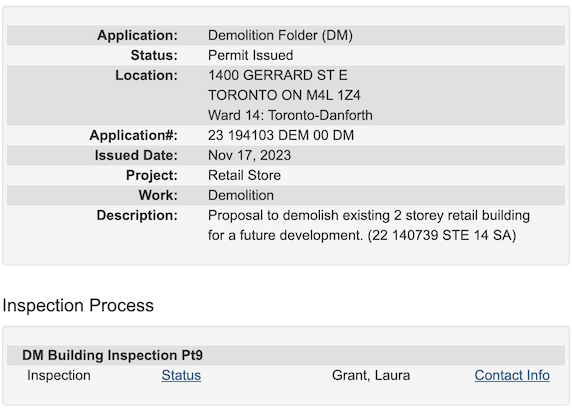The width and height of the screenshot is (572, 410).
Task: Click the reference 22 140739 STE 14 SA
Action: (442, 235)
